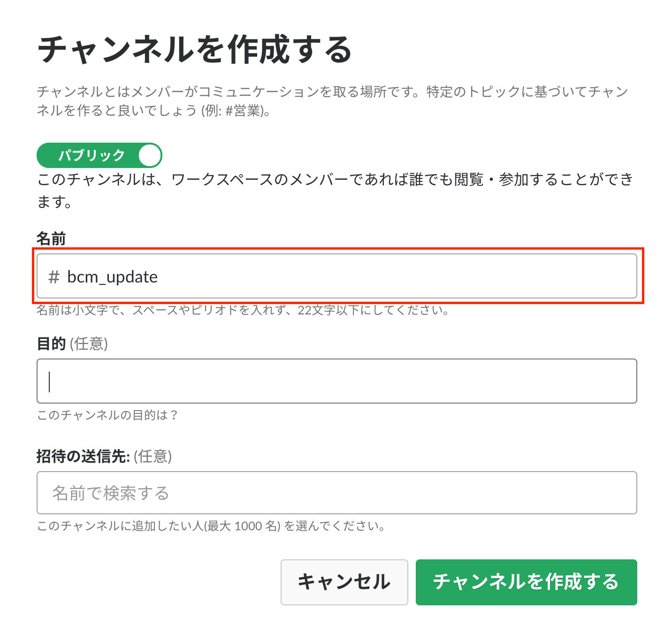The height and width of the screenshot is (626, 672).
Task: Focus the 目的 purpose input field
Action: [336, 381]
